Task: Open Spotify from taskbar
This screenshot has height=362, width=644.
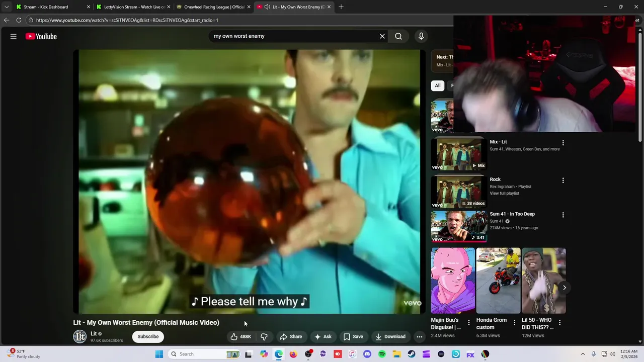Action: (x=382, y=354)
